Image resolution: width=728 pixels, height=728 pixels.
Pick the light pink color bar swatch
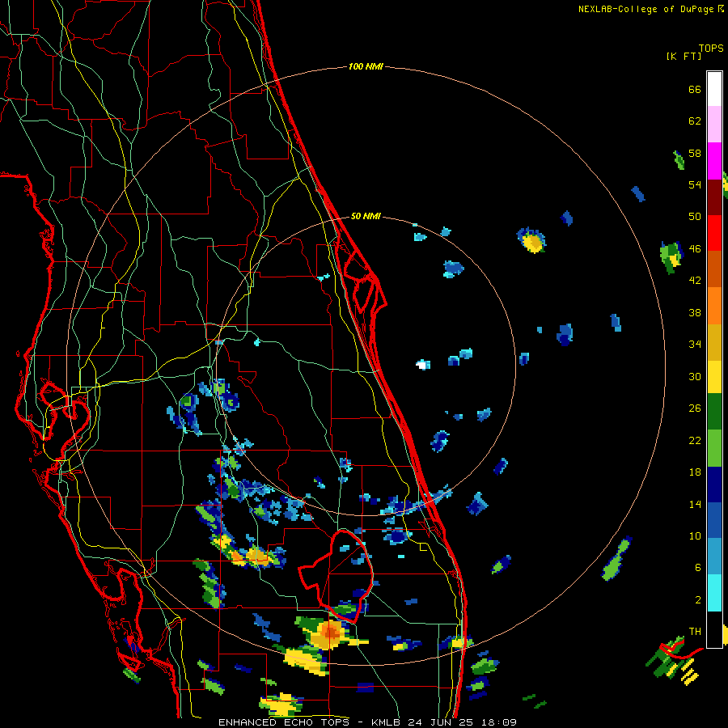(714, 124)
